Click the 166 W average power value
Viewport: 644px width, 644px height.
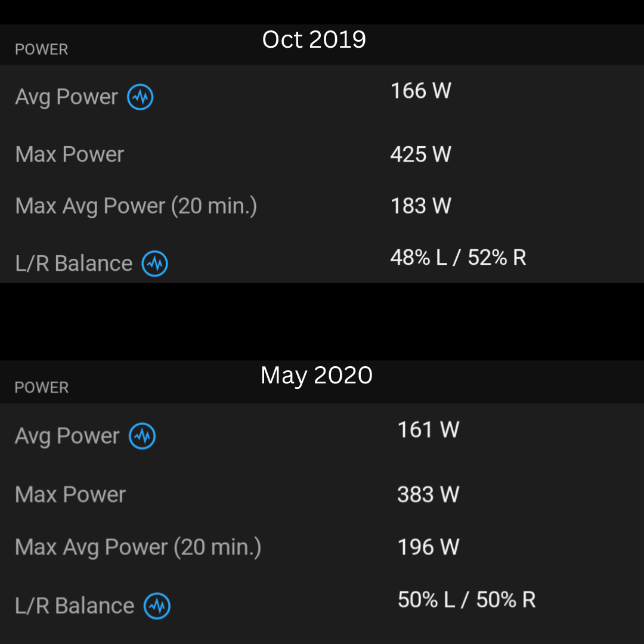tap(420, 91)
